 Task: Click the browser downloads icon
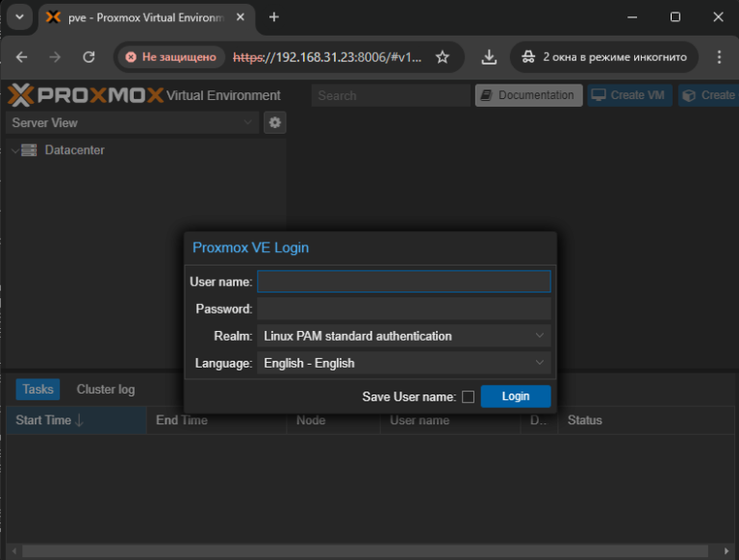tap(489, 57)
